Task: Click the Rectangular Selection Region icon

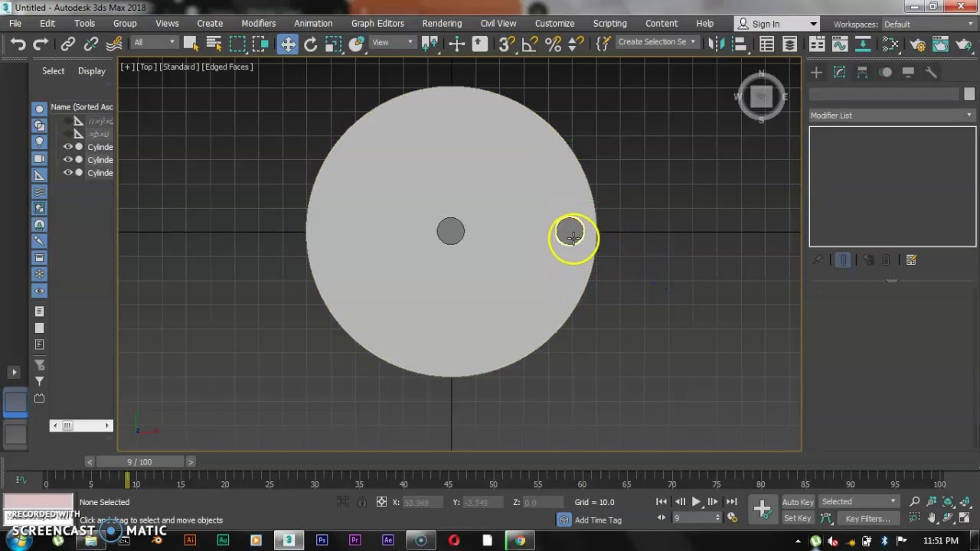Action: [237, 44]
